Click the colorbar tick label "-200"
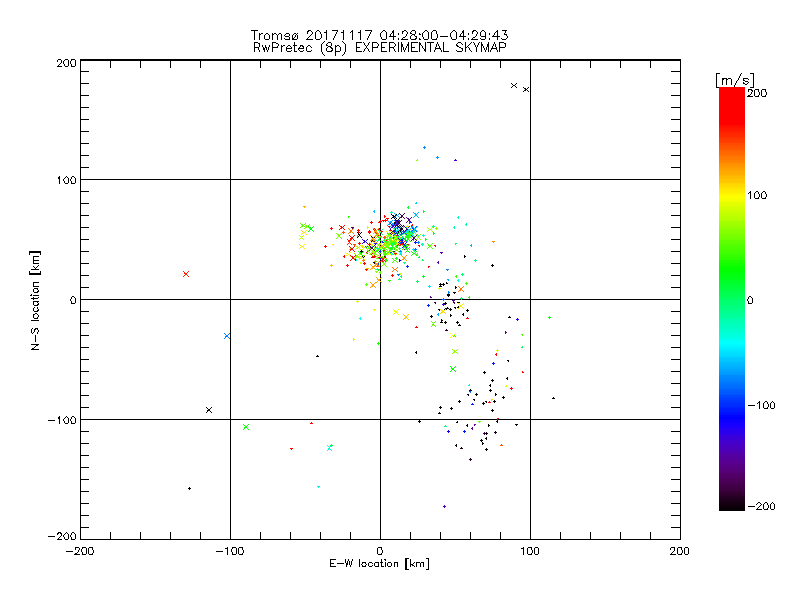 pyautogui.click(x=761, y=506)
